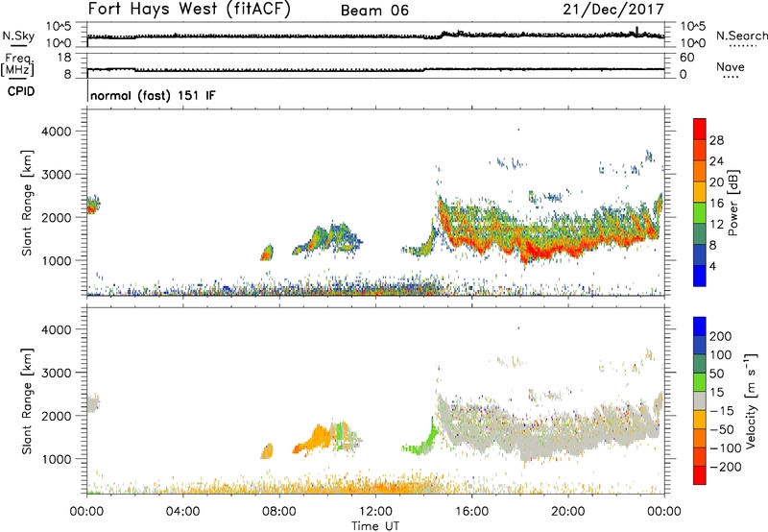Screen dimensions: 768x532
Task: Click the 'Time UT' axis label
Action: tap(375, 525)
